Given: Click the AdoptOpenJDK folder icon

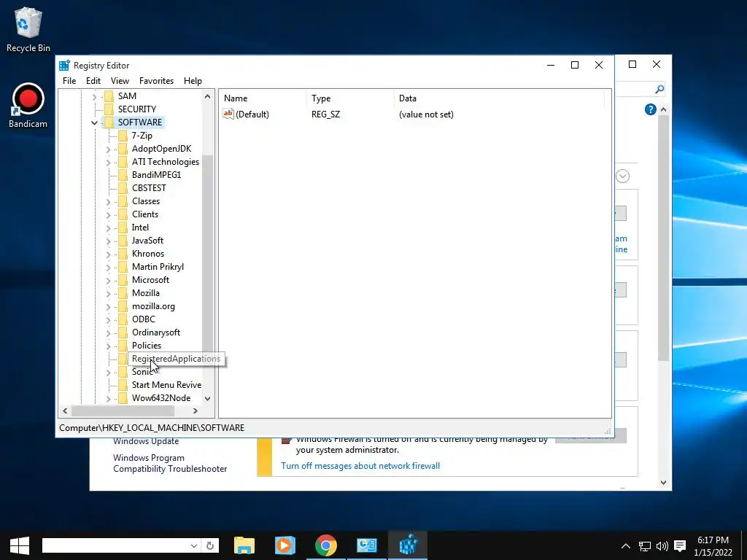Looking at the screenshot, I should coord(123,149).
